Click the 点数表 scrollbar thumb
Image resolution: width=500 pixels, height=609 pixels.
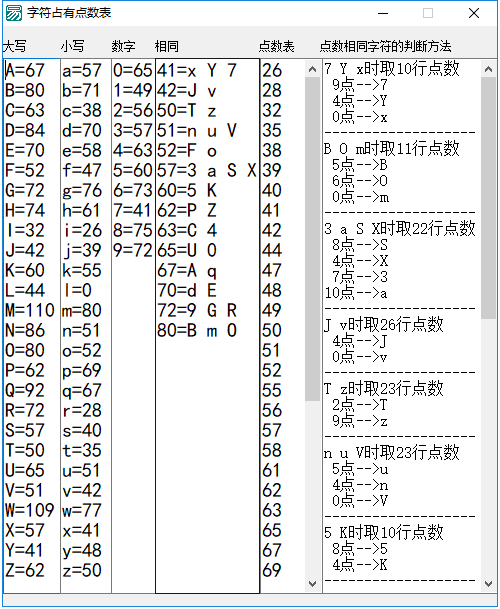312,239
